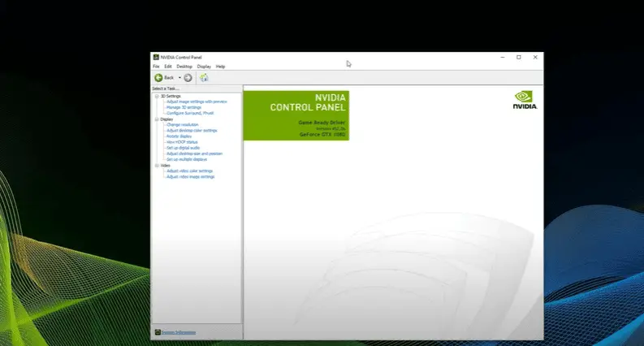Open Configure Surround, PhysX
This screenshot has width=644, height=346.
point(190,113)
